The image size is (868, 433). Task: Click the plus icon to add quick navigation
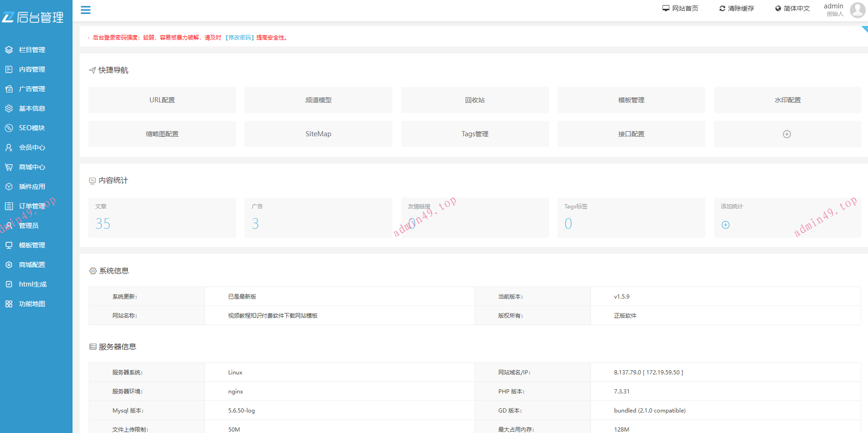[787, 134]
